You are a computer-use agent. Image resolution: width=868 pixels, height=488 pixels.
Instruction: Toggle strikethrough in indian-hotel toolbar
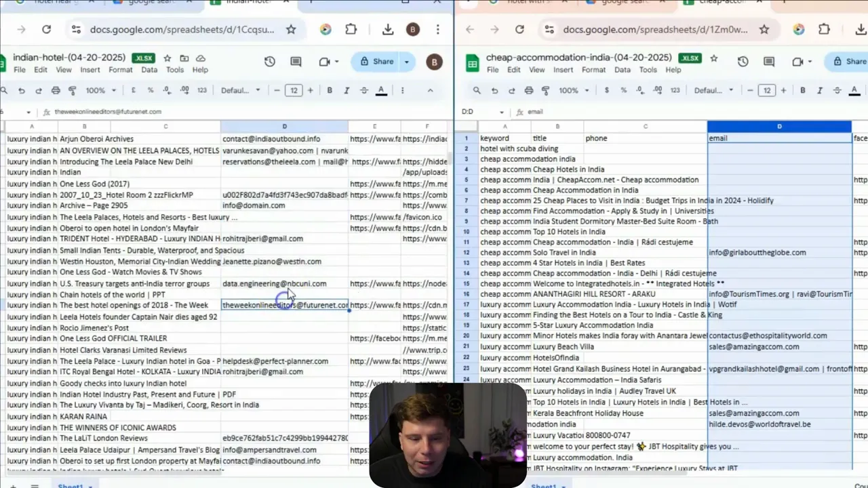coord(364,90)
